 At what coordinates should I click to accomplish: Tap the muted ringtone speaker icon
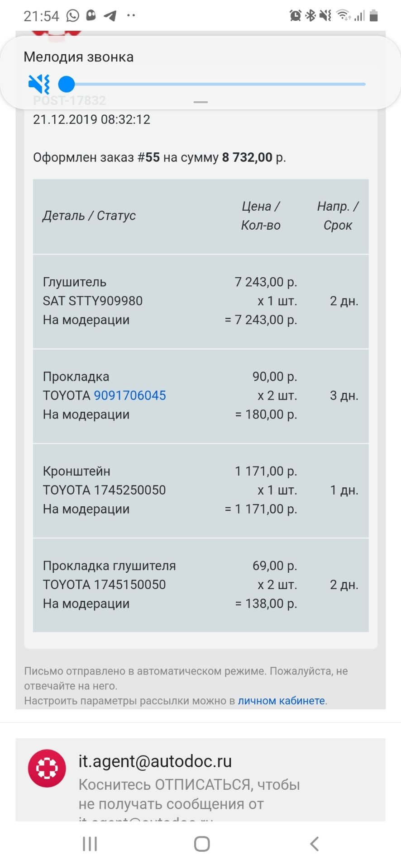point(39,84)
